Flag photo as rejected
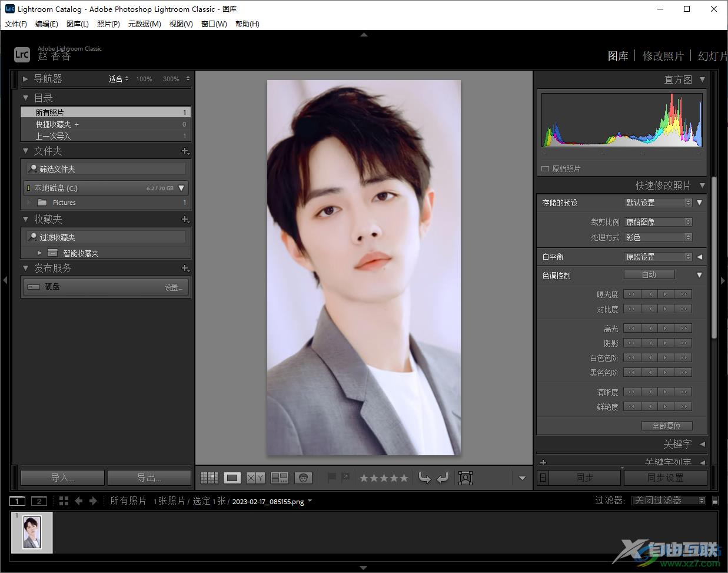The width and height of the screenshot is (728, 573). [345, 478]
